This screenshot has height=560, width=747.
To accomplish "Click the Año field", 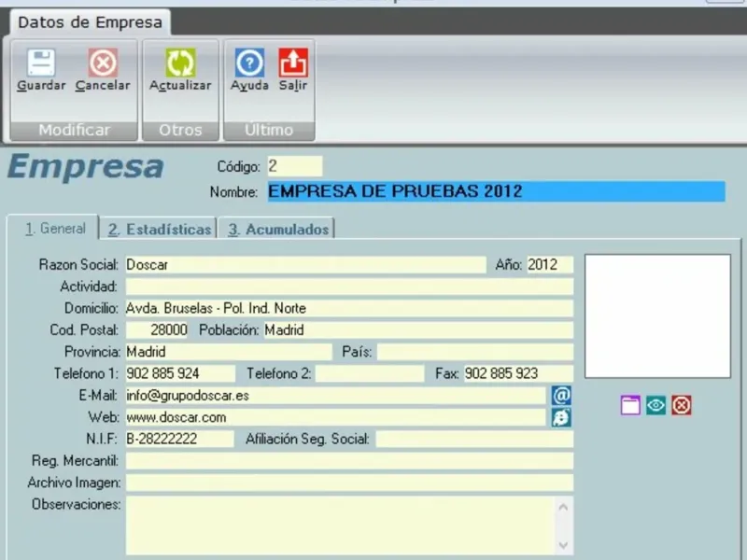I will [x=550, y=265].
